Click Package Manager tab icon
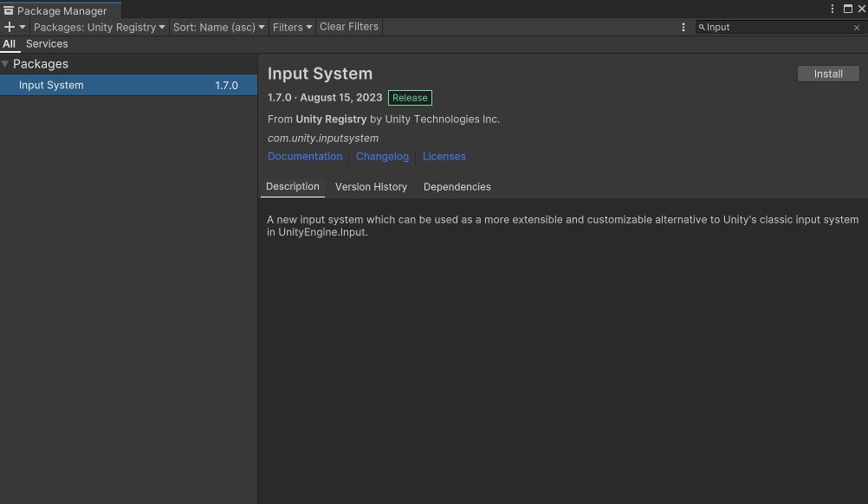This screenshot has width=868, height=504. (x=9, y=10)
